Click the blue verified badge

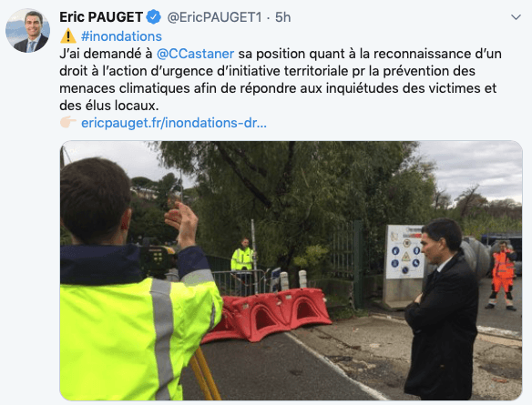pos(154,17)
